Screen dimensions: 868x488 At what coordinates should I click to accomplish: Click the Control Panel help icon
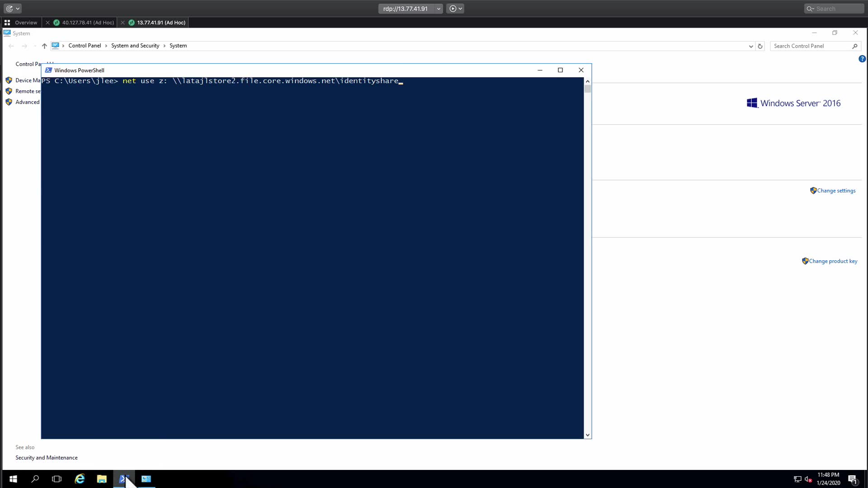(x=862, y=59)
